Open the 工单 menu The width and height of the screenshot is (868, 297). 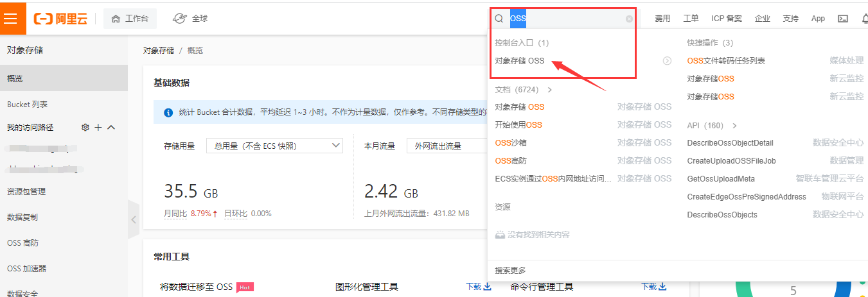[691, 19]
